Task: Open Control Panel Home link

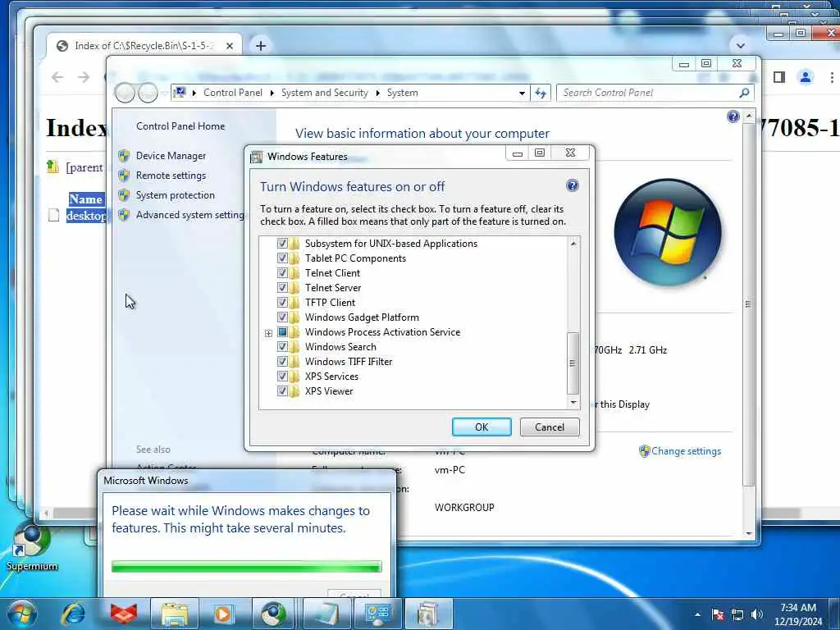Action: [180, 126]
